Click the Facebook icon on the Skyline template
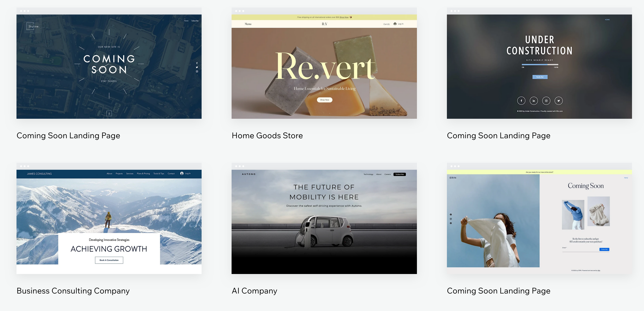644x311 pixels. [197, 63]
